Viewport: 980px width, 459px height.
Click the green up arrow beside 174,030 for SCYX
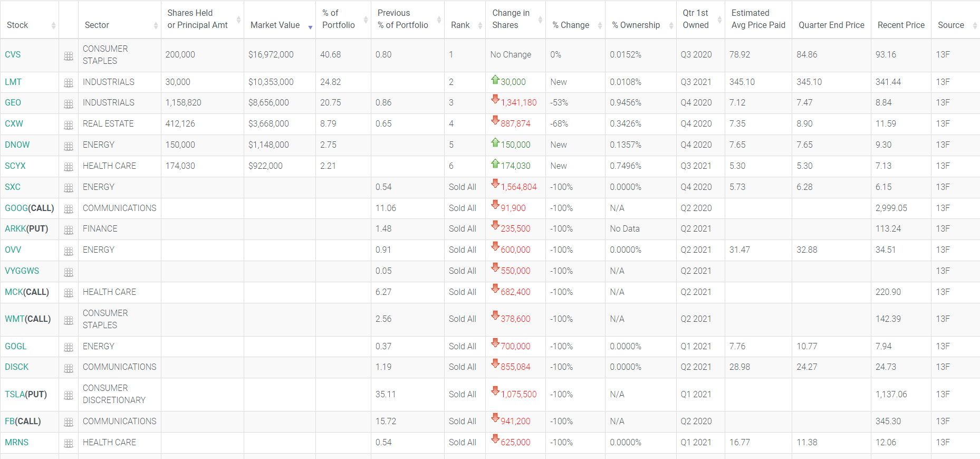tap(495, 164)
